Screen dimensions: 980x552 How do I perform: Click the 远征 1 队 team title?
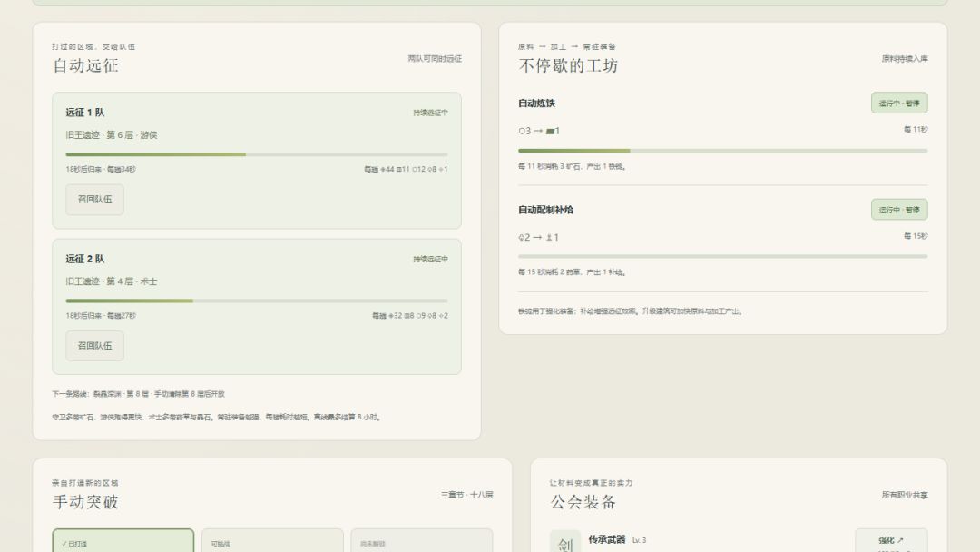coord(85,113)
